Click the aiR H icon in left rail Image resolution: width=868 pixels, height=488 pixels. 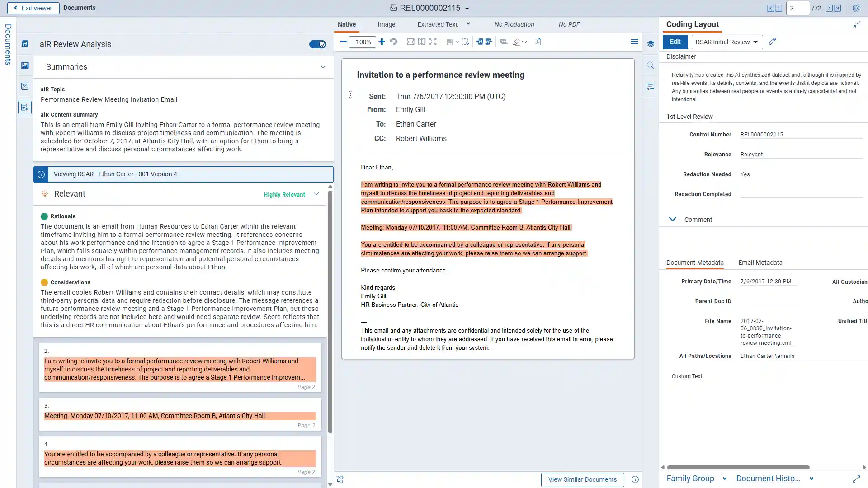[x=25, y=44]
